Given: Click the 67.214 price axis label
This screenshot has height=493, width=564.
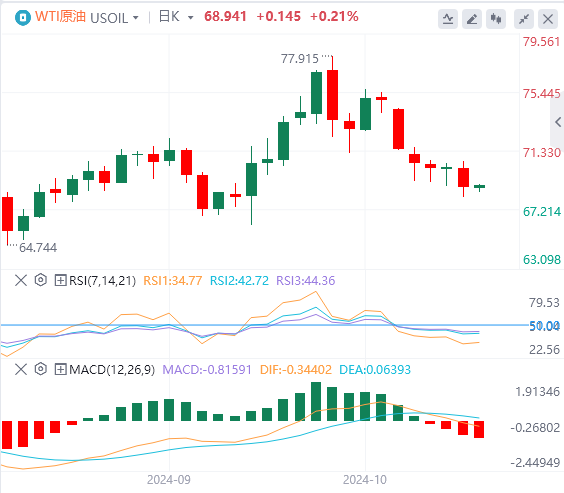Looking at the screenshot, I should [541, 212].
